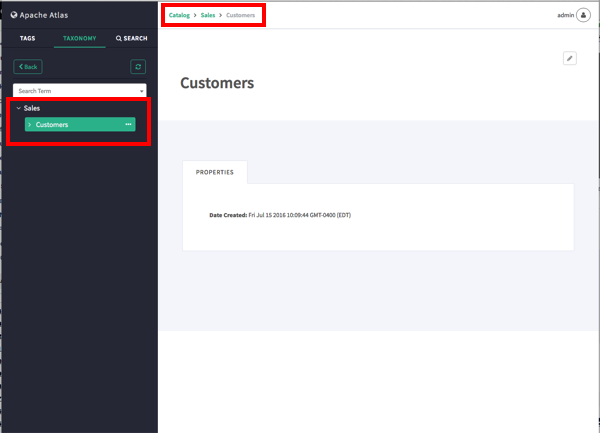Select the Taxonomy tab
Viewport: 600px width, 433px height.
(x=78, y=38)
